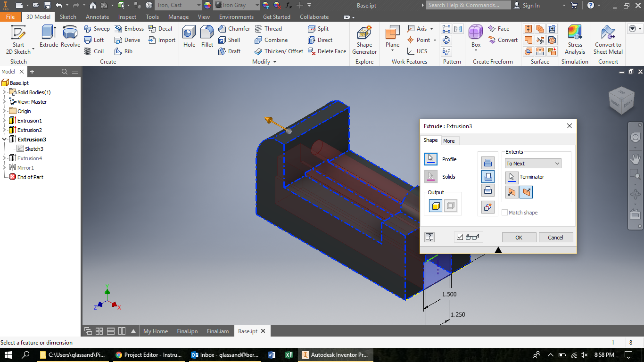The height and width of the screenshot is (362, 644).
Task: Open the Iron, Cast material dropdown
Action: (179, 5)
